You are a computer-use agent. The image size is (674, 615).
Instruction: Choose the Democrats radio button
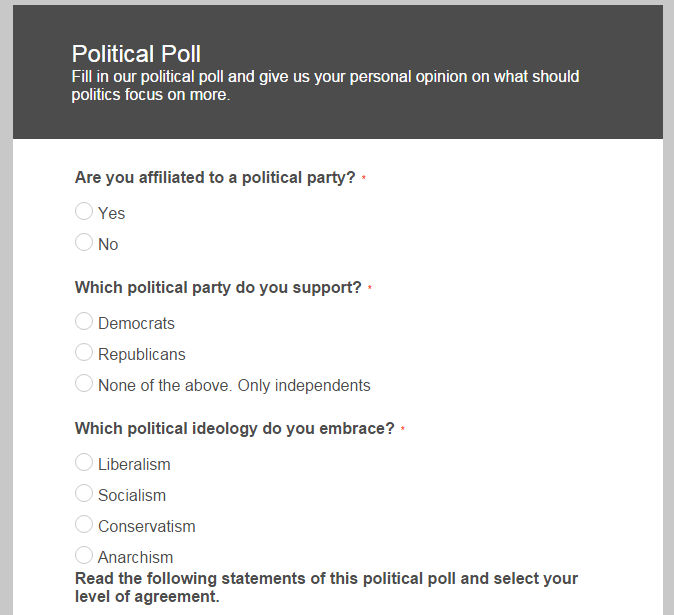pyautogui.click(x=84, y=322)
